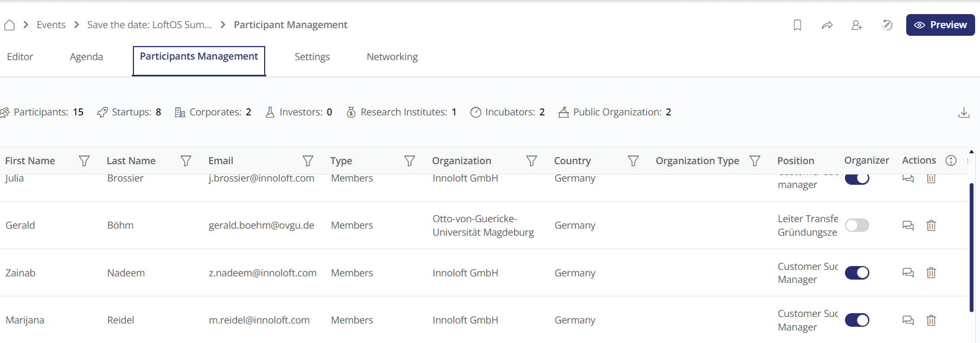Go to Events in the breadcrumb
The width and height of the screenshot is (980, 343).
51,25
